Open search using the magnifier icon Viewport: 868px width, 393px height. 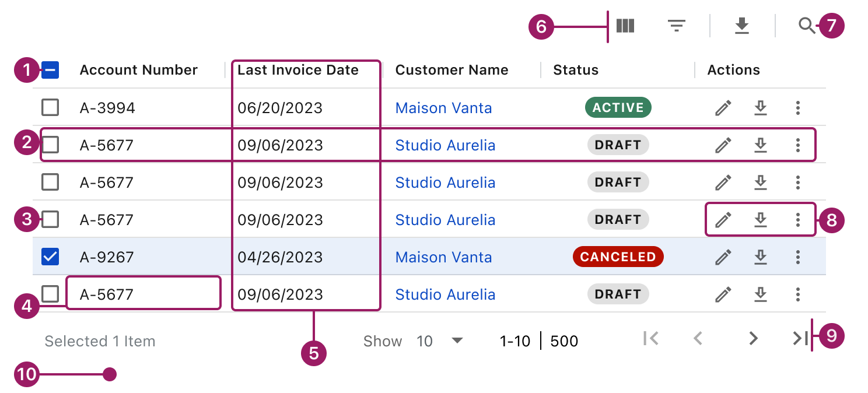[x=807, y=26]
